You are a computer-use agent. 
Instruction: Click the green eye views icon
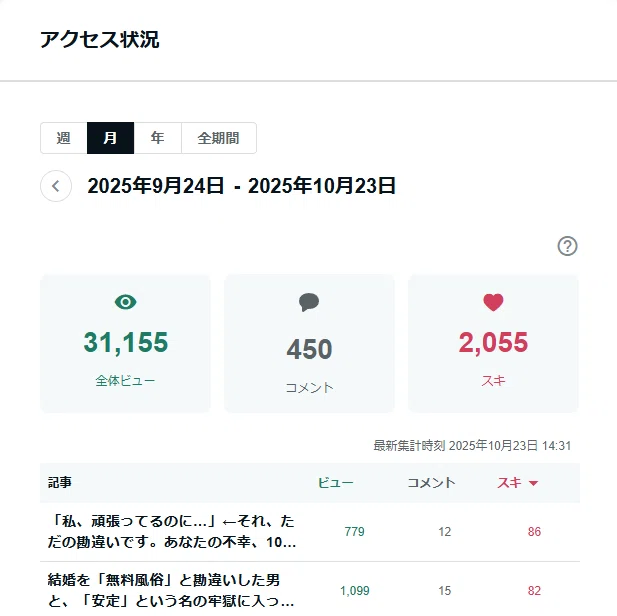126,302
